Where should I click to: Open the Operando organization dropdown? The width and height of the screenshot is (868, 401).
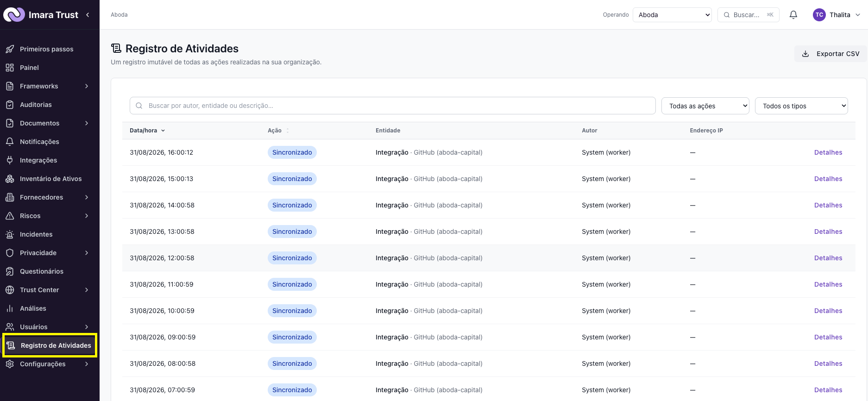pos(672,15)
